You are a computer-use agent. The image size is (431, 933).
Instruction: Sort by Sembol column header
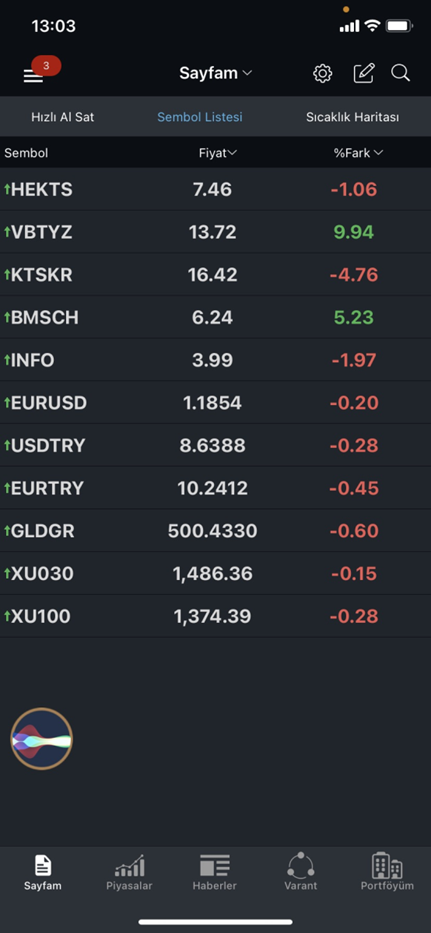click(x=26, y=153)
